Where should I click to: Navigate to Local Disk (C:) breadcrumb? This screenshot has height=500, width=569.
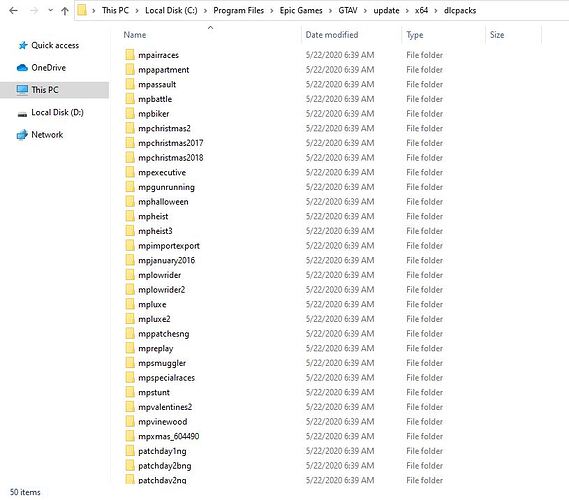click(171, 10)
